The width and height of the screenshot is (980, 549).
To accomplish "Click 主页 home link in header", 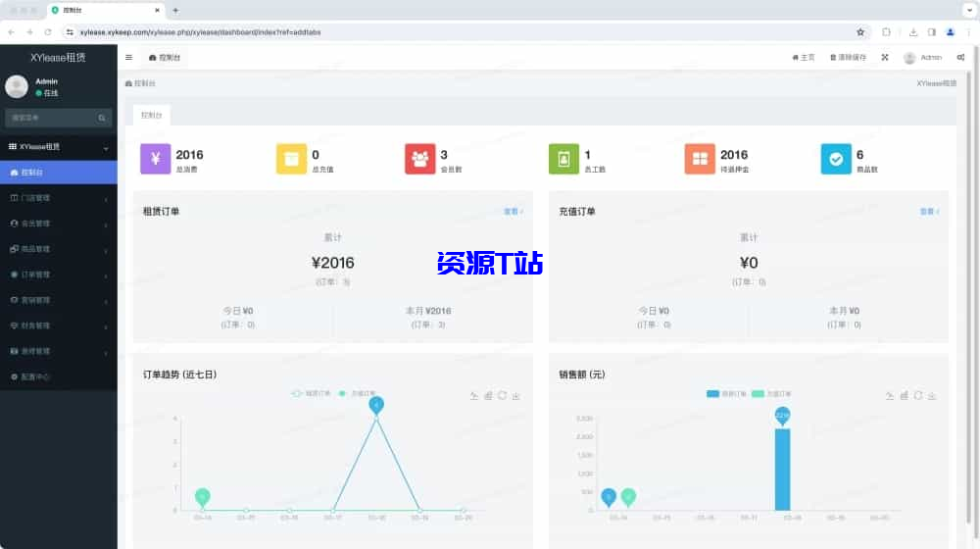I will pyautogui.click(x=804, y=58).
